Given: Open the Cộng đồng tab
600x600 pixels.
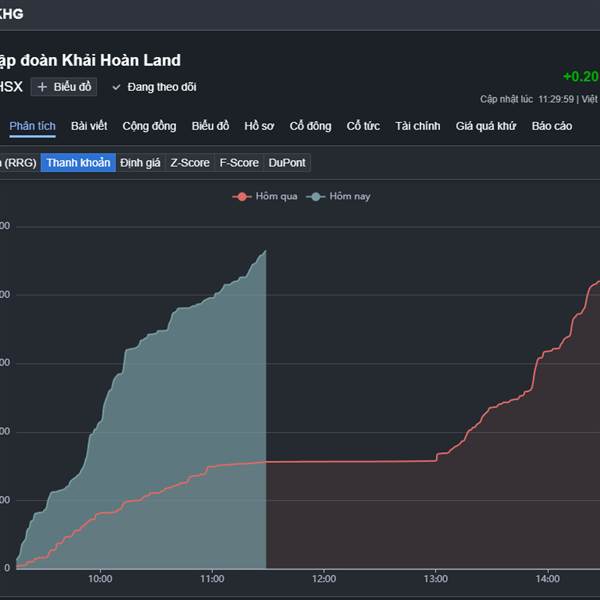Looking at the screenshot, I should point(149,126).
